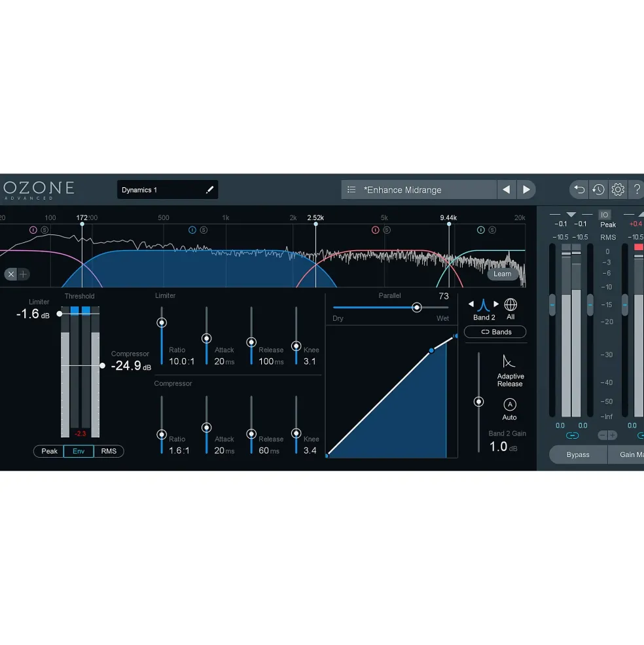This screenshot has width=644, height=645.
Task: Click the Limiter -1.6 dB value
Action: [33, 314]
